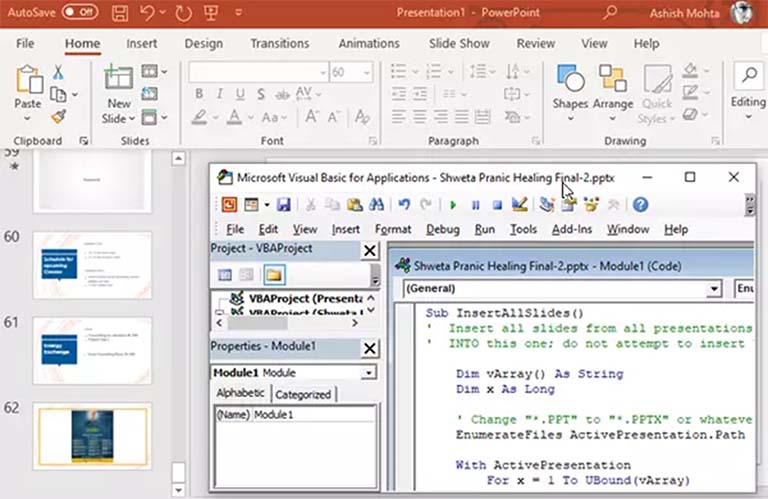Open the Add-Ins menu in VBA editor
768x499 pixels.
click(572, 229)
